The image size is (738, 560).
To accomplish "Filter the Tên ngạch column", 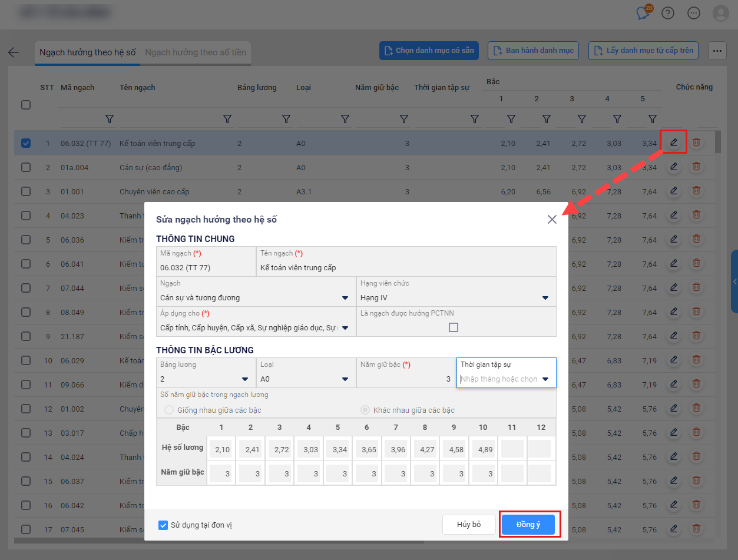I will point(227,119).
